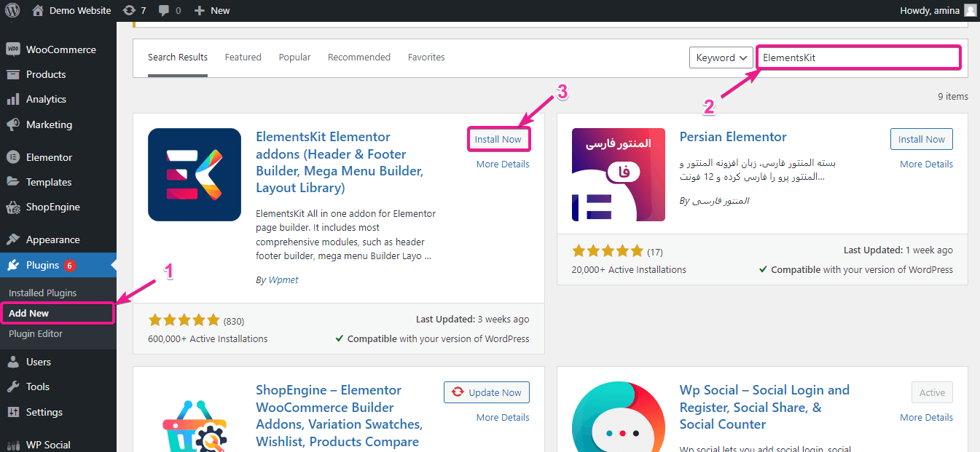Click the Products sidebar icon

tap(12, 74)
